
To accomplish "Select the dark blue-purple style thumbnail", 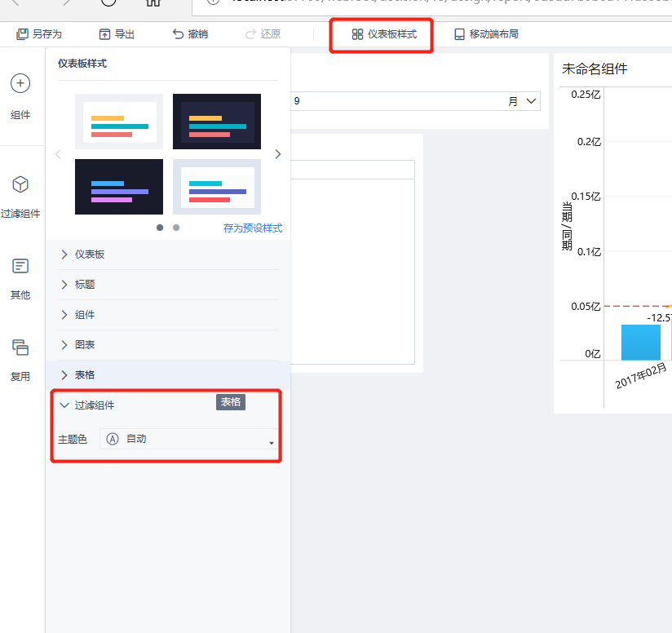I will [x=119, y=187].
